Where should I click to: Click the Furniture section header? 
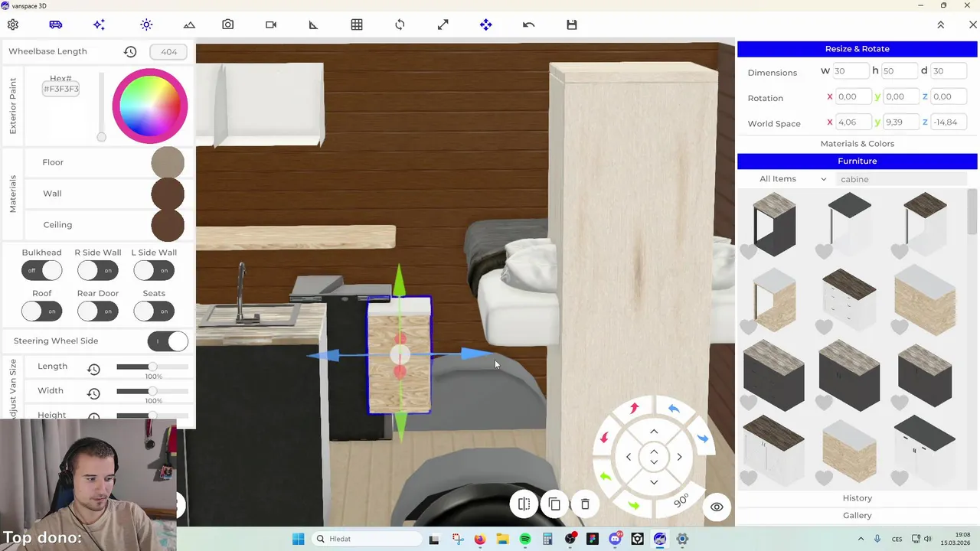857,161
